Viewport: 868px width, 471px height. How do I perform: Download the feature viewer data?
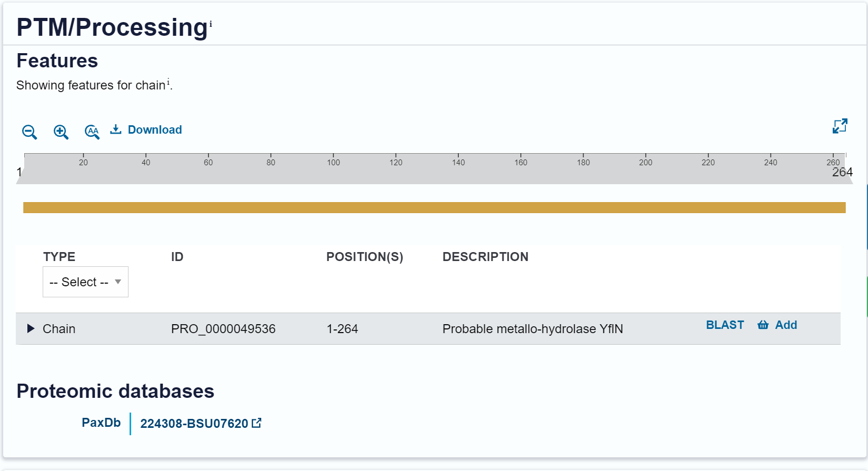click(x=146, y=129)
